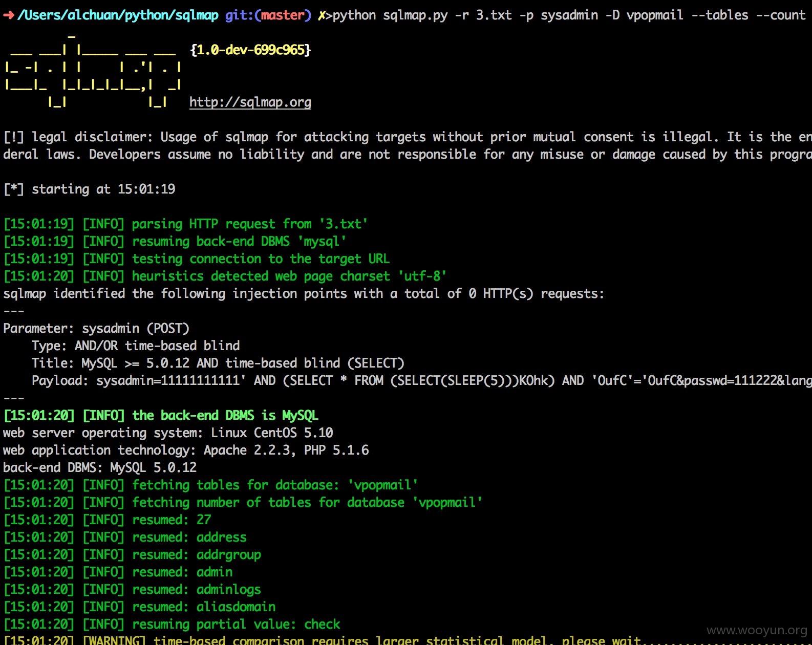
Task: Click 'web application technology: Apache 2.2.3, PHP 5.1.6'
Action: point(186,450)
